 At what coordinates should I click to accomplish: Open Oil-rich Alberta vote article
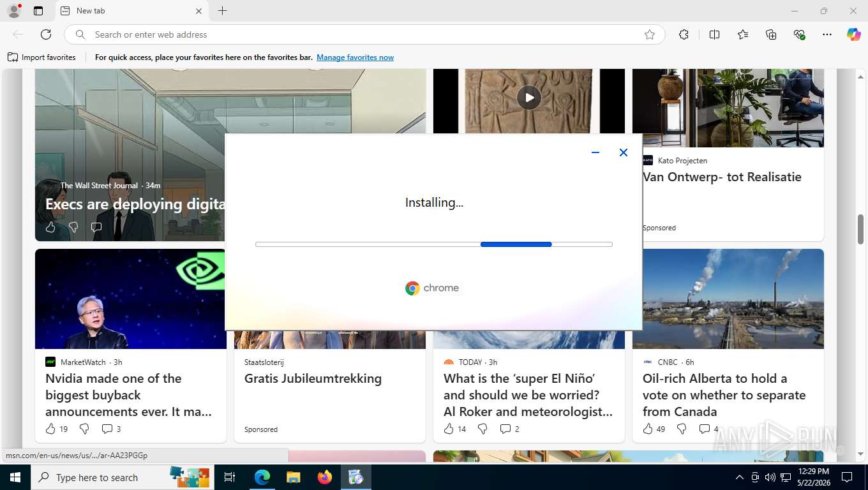coord(724,395)
